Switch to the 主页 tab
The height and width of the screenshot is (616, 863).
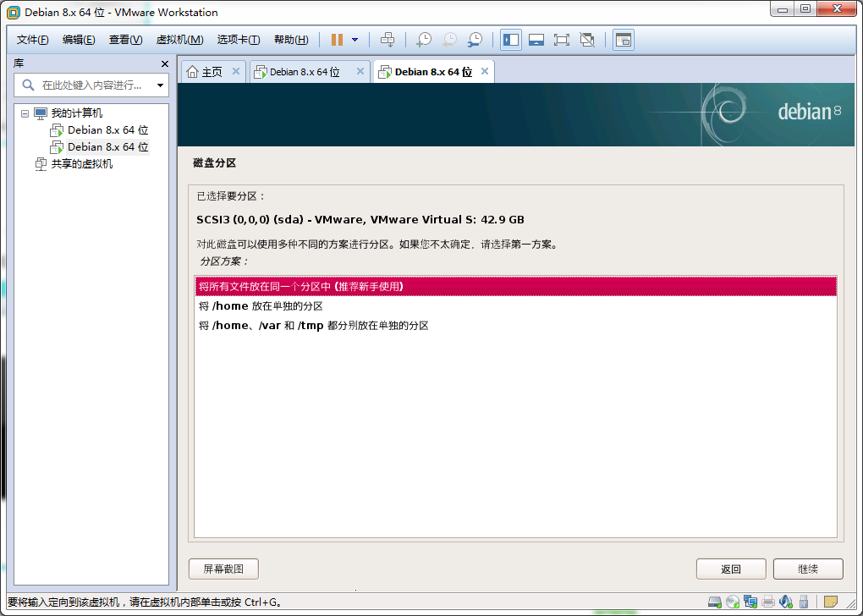coord(212,72)
